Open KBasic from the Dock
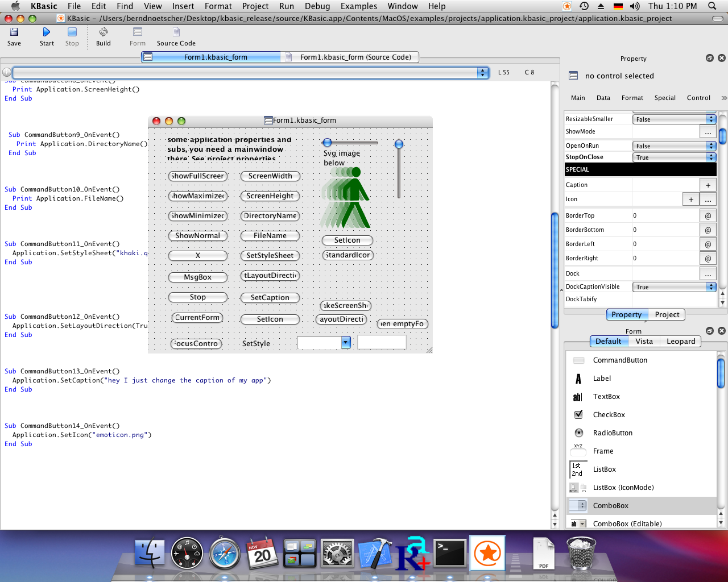This screenshot has width=728, height=582. click(487, 553)
